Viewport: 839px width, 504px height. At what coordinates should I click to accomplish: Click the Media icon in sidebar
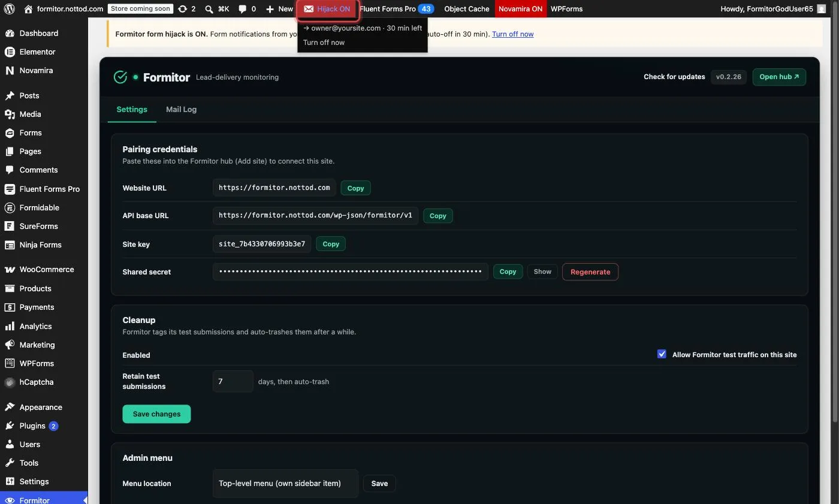tap(10, 114)
